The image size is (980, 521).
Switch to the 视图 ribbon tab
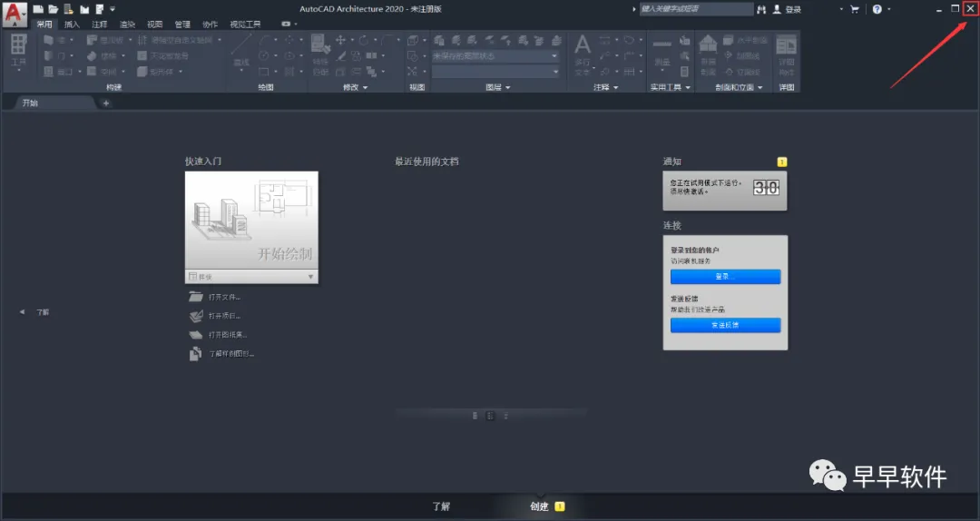(x=154, y=25)
